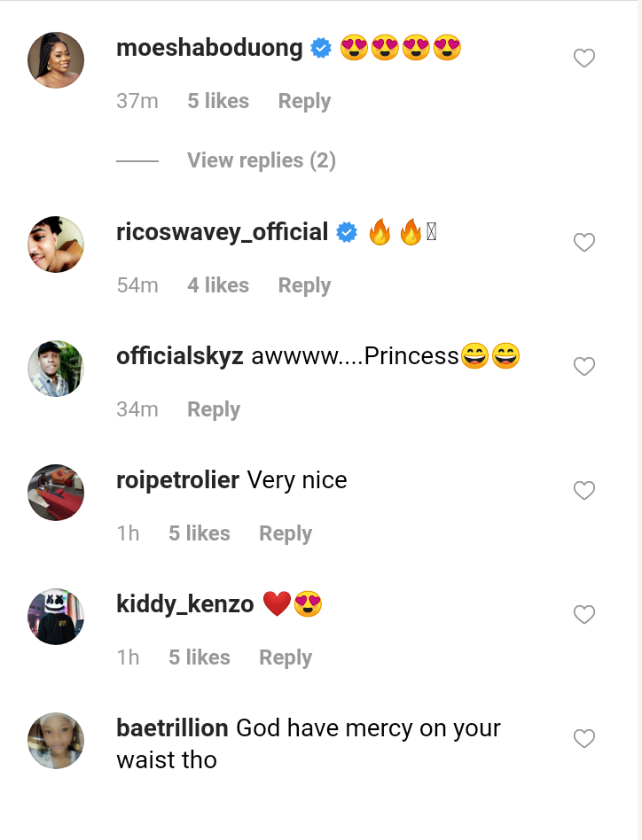Visit the baetrillion username link
Screen dimensions: 642x840
pyautogui.click(x=173, y=728)
